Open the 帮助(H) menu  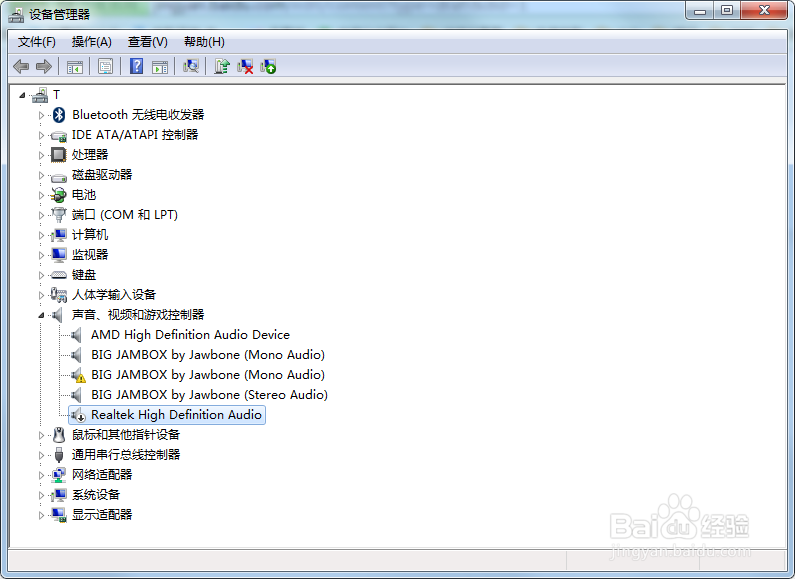click(x=204, y=42)
